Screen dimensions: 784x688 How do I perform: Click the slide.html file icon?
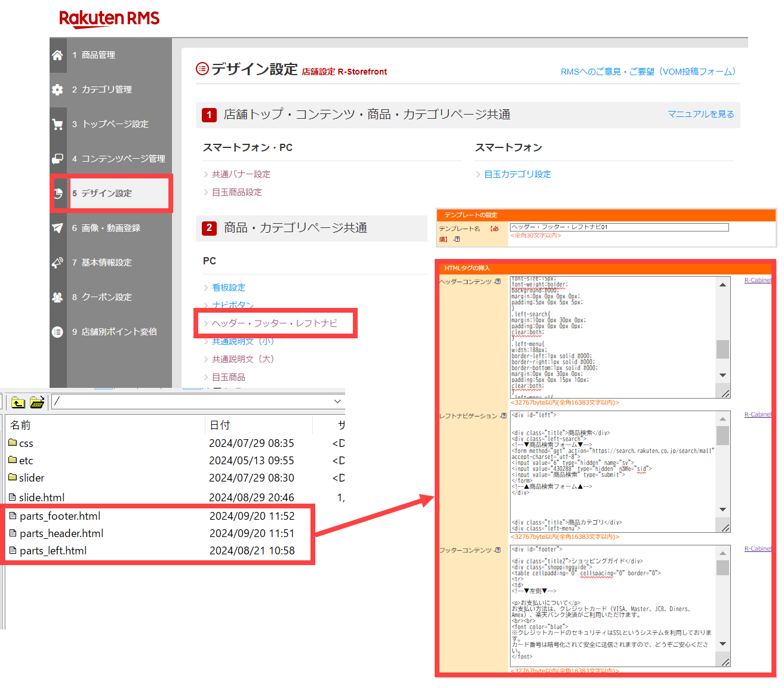pyautogui.click(x=13, y=497)
